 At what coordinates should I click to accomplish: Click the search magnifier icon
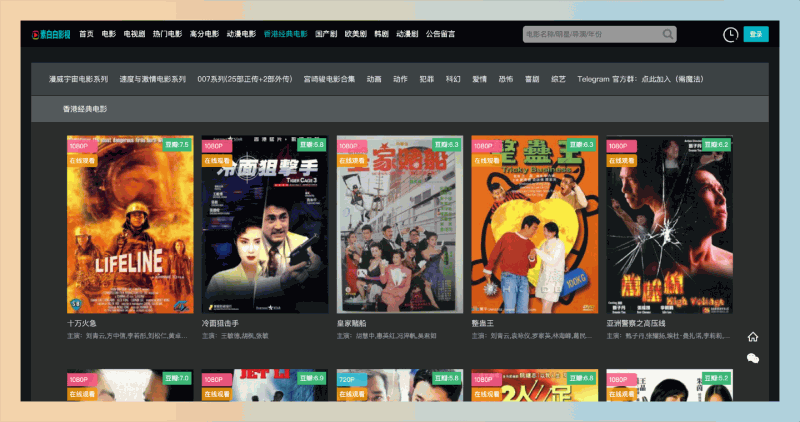coord(667,34)
